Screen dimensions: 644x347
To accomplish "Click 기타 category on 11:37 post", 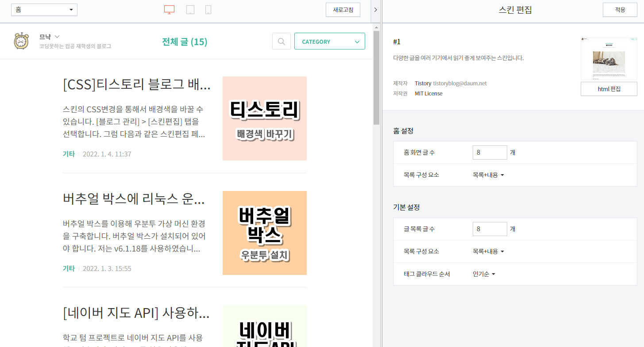I will pyautogui.click(x=69, y=154).
